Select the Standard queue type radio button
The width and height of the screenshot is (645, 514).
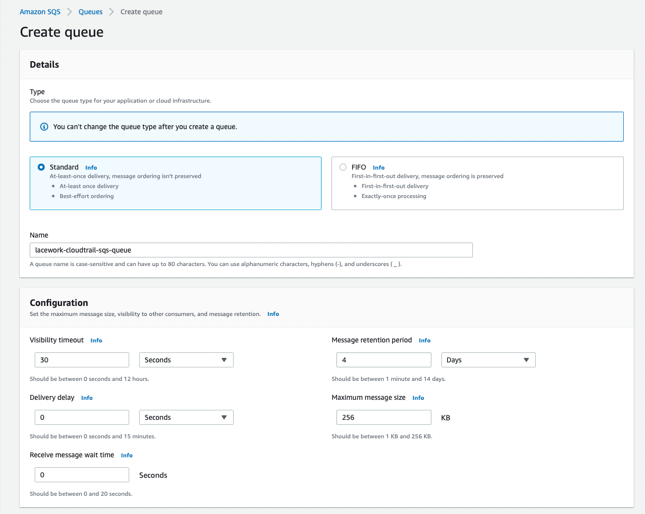(41, 167)
